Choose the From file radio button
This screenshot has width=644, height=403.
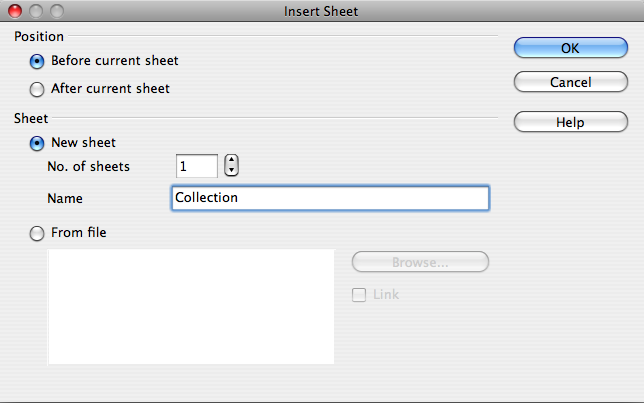point(37,233)
